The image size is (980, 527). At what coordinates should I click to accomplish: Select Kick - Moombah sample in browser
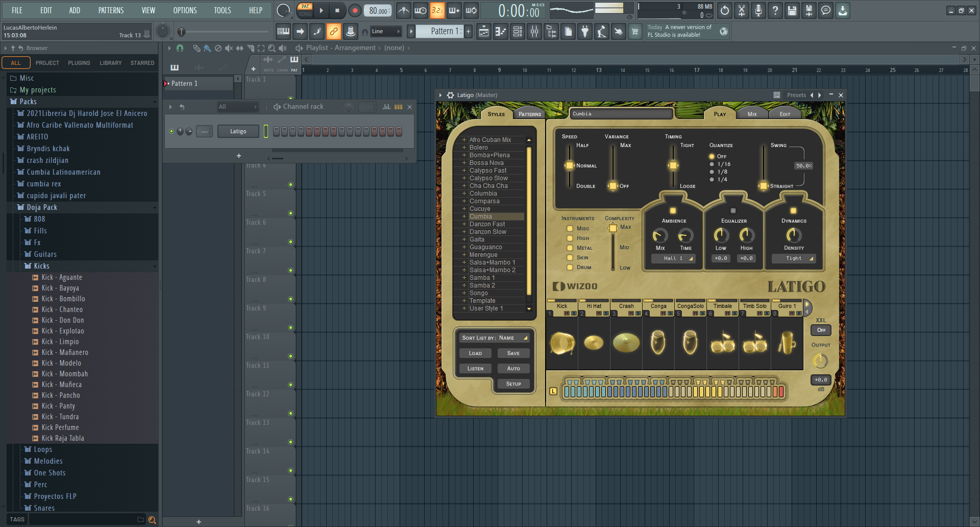(64, 374)
